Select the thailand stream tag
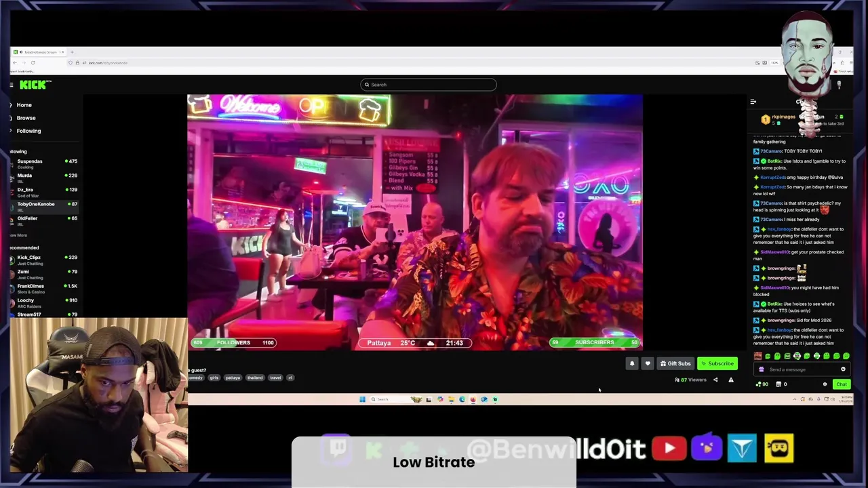Screen dimensions: 868x488 coord(254,378)
